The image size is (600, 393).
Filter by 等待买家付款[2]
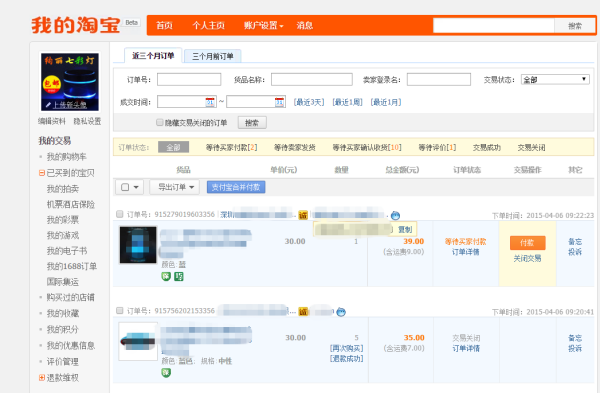tap(231, 147)
